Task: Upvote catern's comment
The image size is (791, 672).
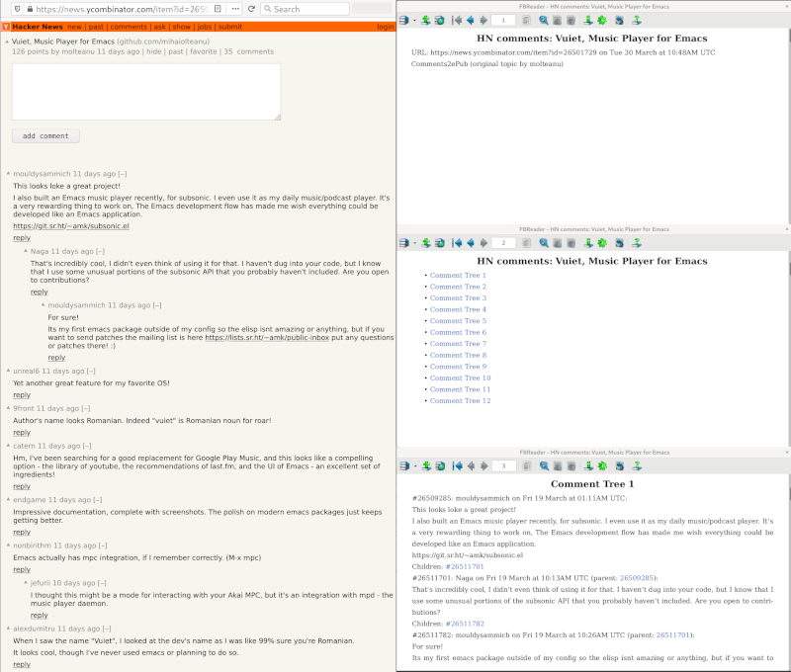Action: pos(8,445)
